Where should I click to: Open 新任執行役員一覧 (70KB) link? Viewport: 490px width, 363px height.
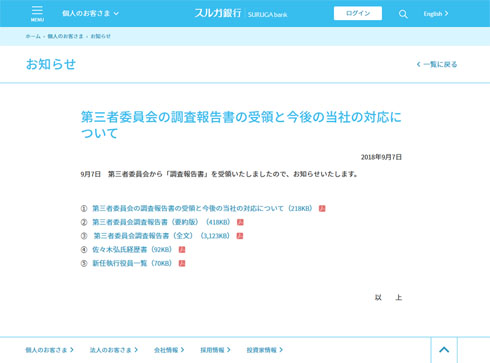132,263
